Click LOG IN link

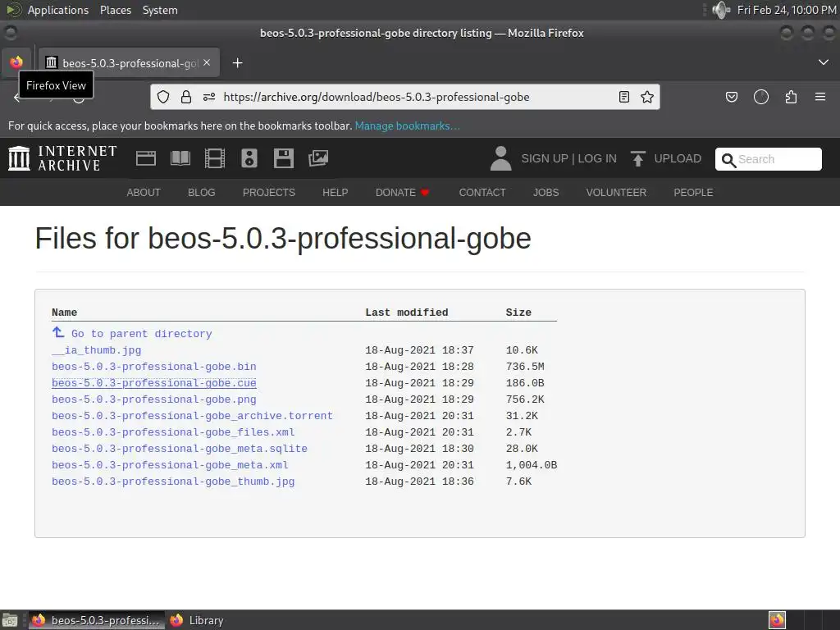click(x=597, y=158)
